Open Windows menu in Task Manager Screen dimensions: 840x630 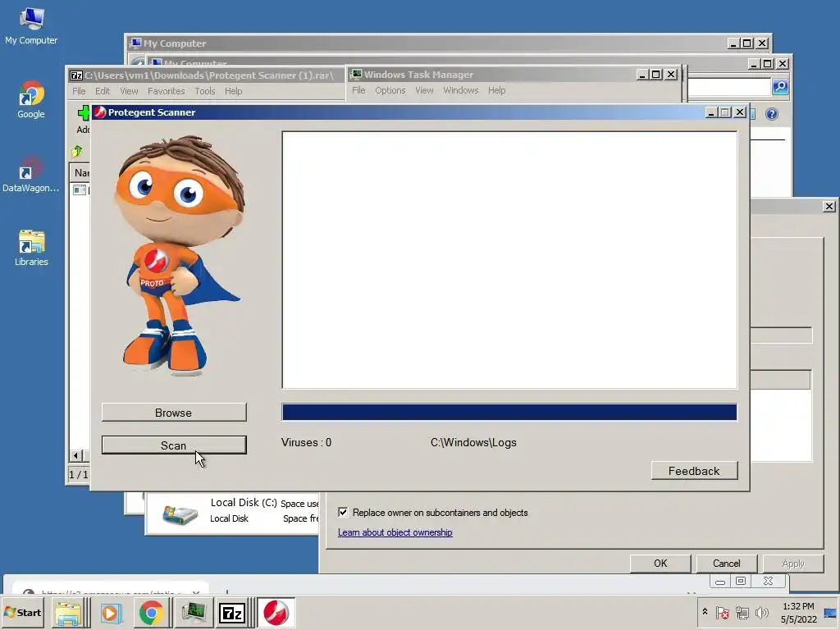tap(461, 90)
